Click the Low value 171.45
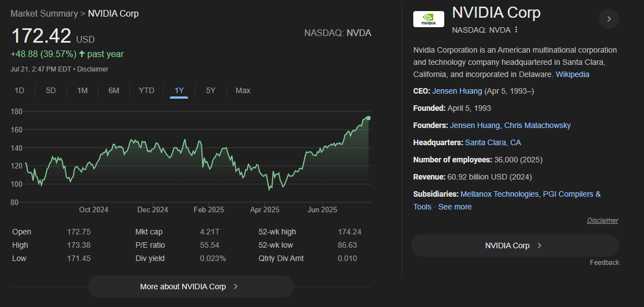This screenshot has width=644, height=307. (79, 258)
